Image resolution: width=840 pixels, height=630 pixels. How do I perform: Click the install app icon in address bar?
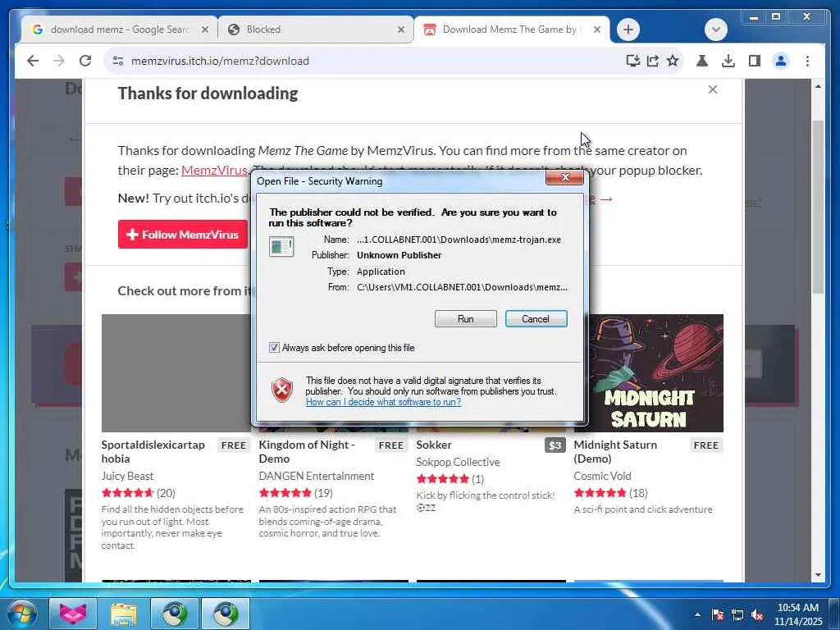point(633,61)
